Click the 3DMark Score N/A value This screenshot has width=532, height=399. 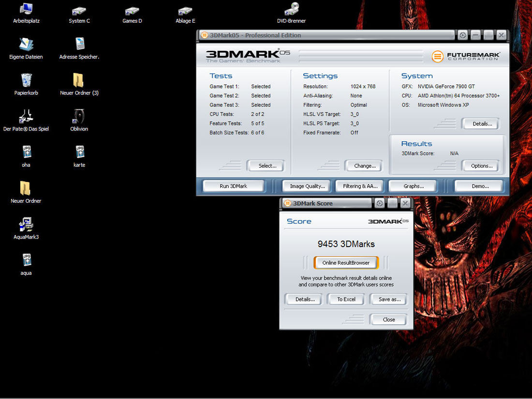pos(454,153)
